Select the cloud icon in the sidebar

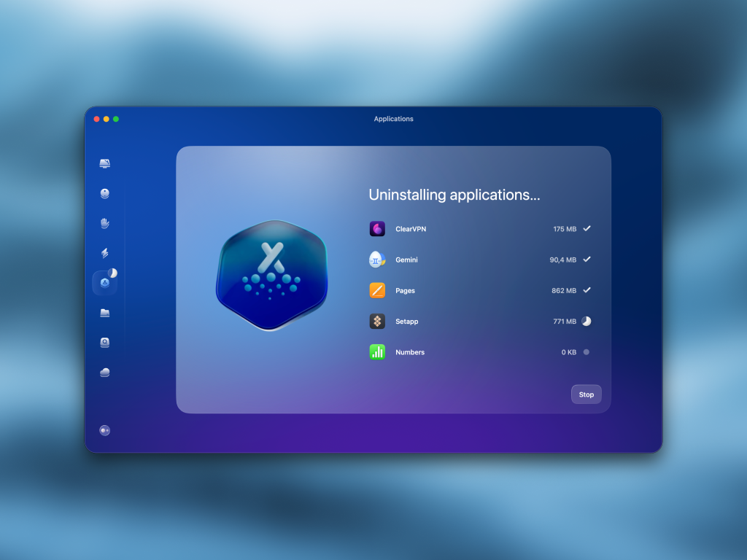[104, 372]
